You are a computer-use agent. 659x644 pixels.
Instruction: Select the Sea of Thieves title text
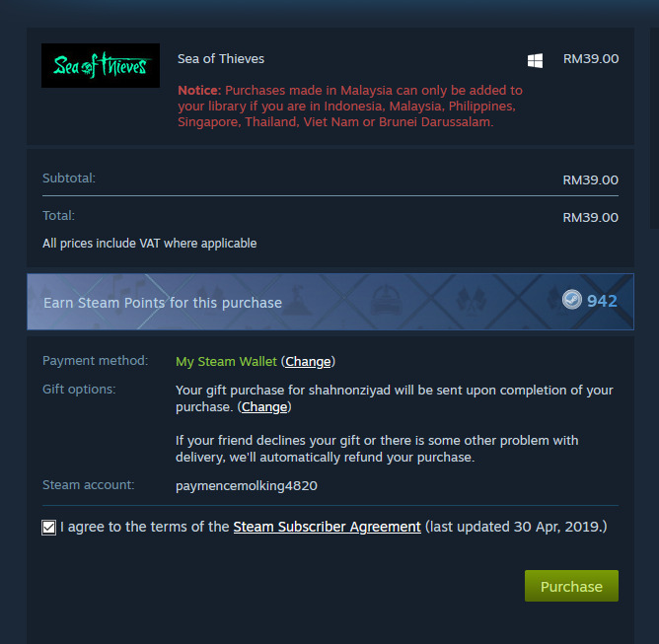pos(221,59)
